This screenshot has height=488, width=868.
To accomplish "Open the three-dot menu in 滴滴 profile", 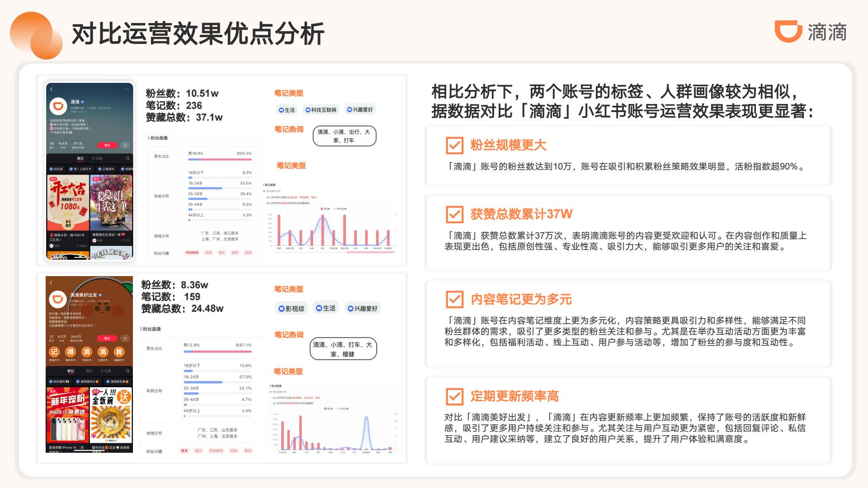I will click(127, 89).
